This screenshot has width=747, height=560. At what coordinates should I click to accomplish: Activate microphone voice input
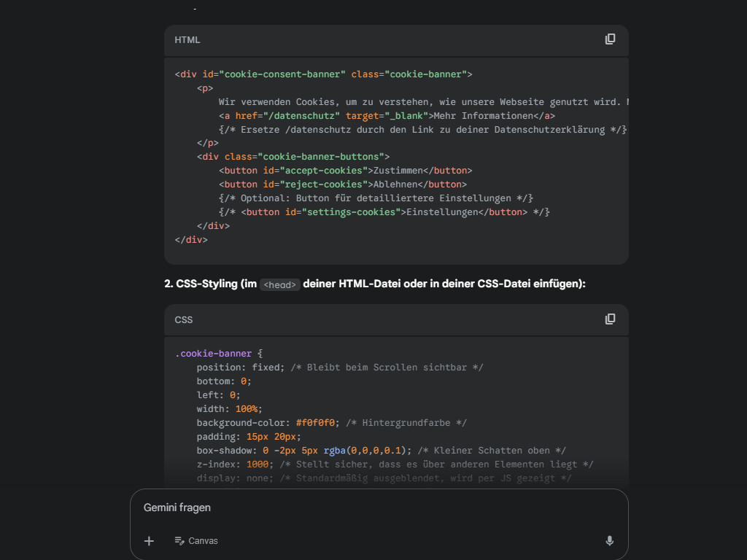coord(609,540)
